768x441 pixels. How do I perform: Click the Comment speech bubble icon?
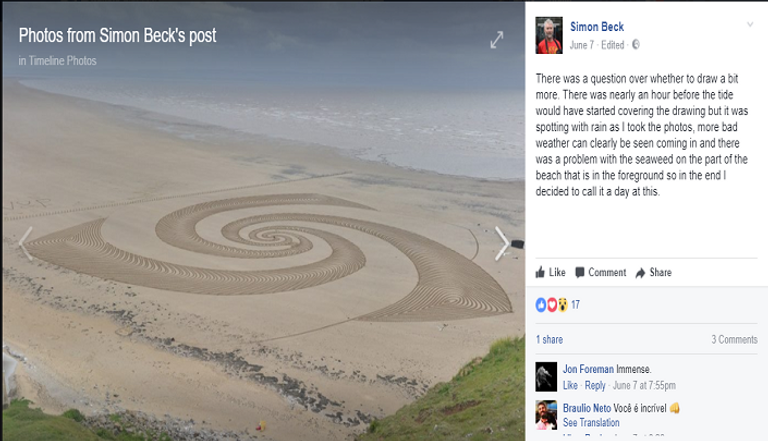click(x=580, y=272)
